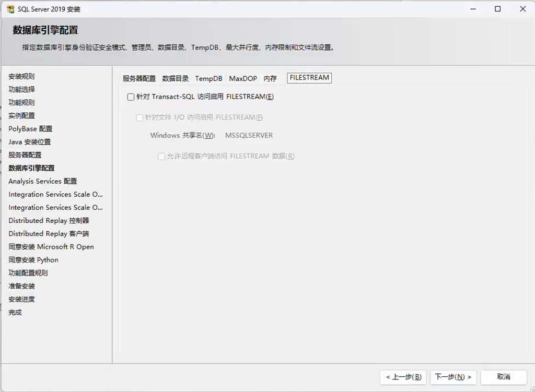Click 安装进度 step

[x=21, y=300]
